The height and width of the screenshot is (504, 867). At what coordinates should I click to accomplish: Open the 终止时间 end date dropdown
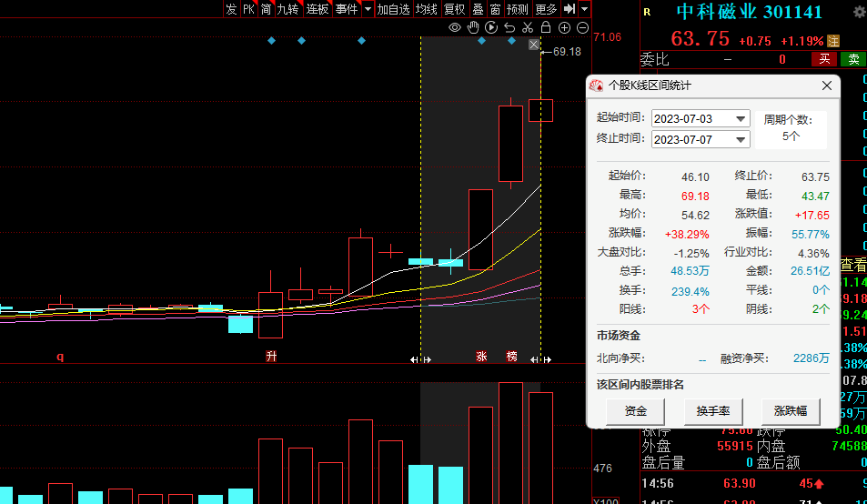pos(741,140)
